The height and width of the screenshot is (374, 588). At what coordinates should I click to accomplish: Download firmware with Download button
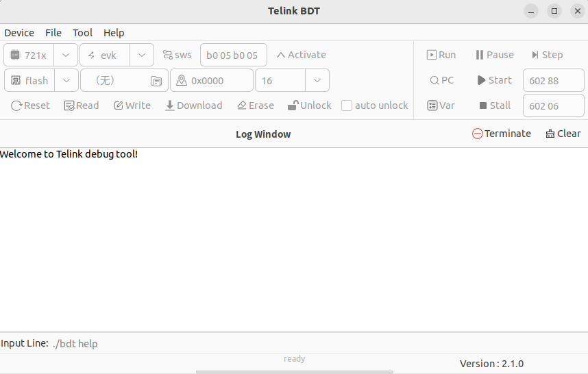pyautogui.click(x=194, y=105)
